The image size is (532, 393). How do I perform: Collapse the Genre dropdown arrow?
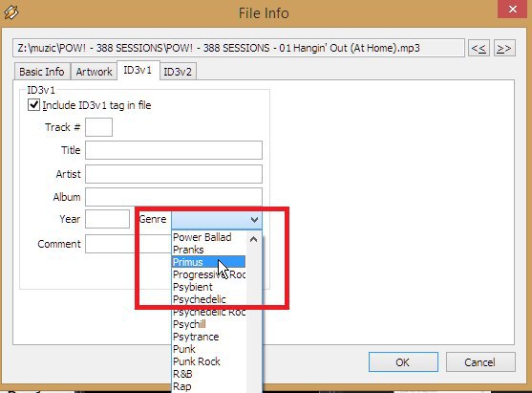pyautogui.click(x=254, y=220)
